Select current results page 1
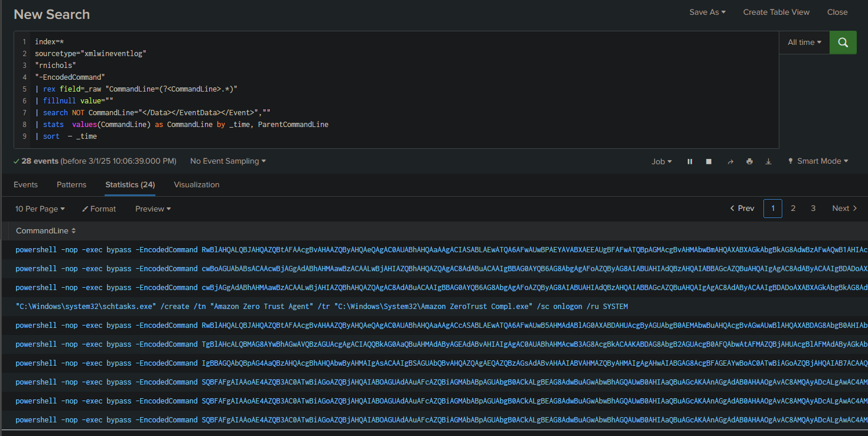 click(x=773, y=209)
